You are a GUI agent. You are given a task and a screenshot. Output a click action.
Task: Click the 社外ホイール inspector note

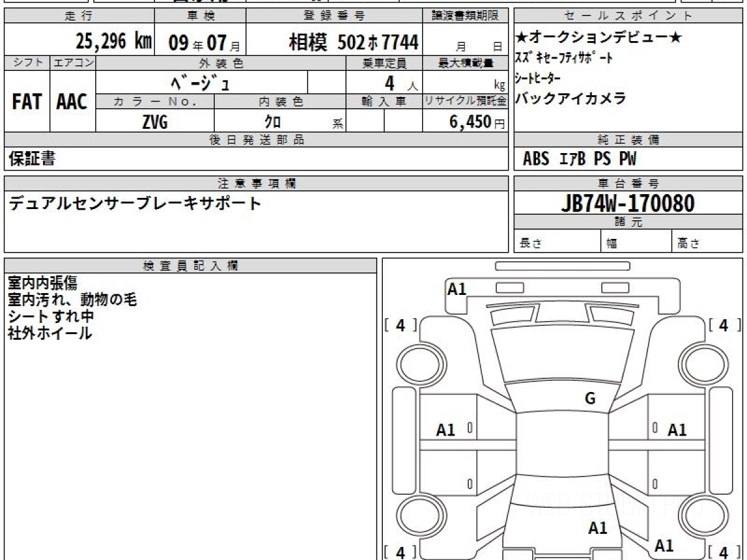click(x=50, y=334)
